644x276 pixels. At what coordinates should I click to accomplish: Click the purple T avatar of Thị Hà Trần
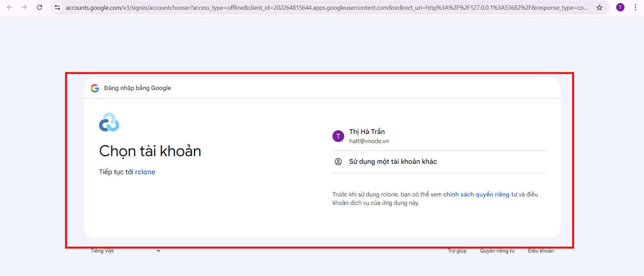338,136
